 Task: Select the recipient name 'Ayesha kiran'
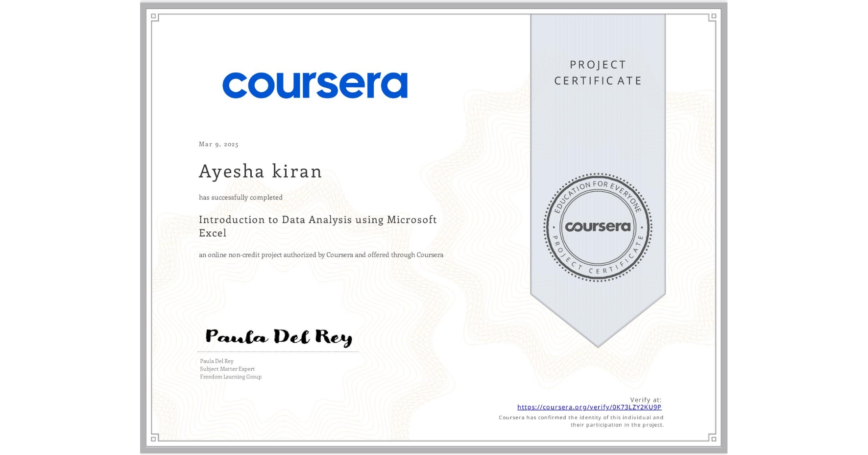tap(260, 172)
